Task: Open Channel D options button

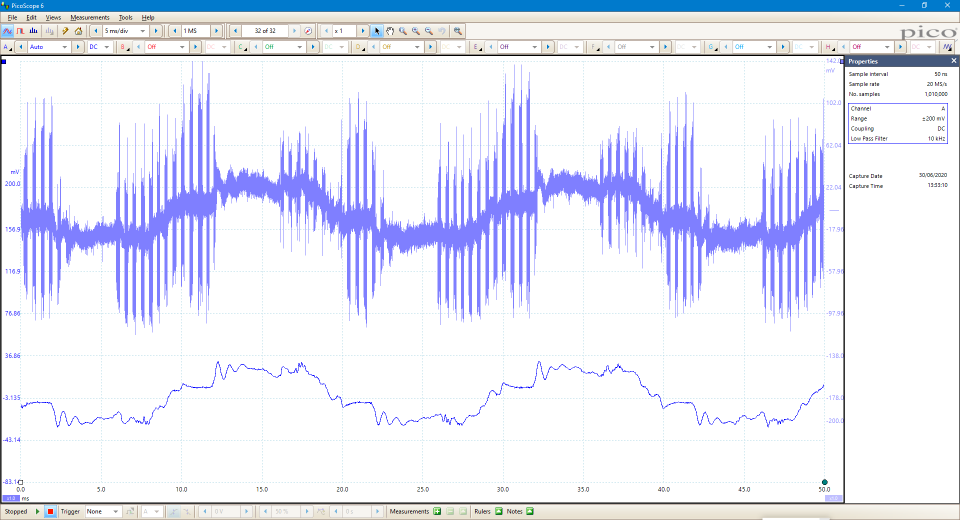Action: coord(359,47)
